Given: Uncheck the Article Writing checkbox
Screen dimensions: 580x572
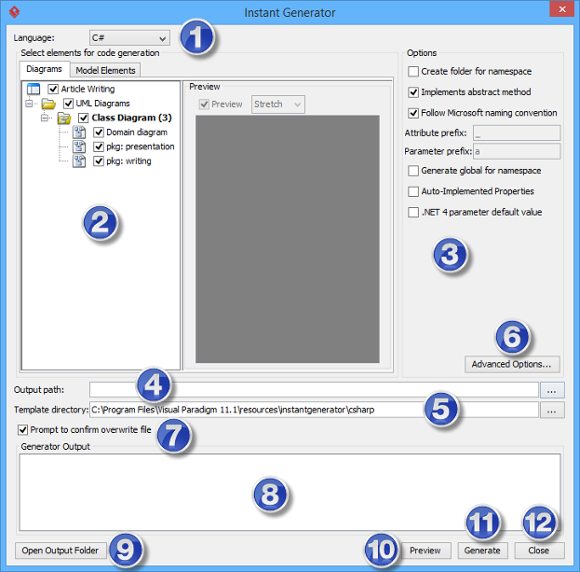Looking at the screenshot, I should pos(53,89).
